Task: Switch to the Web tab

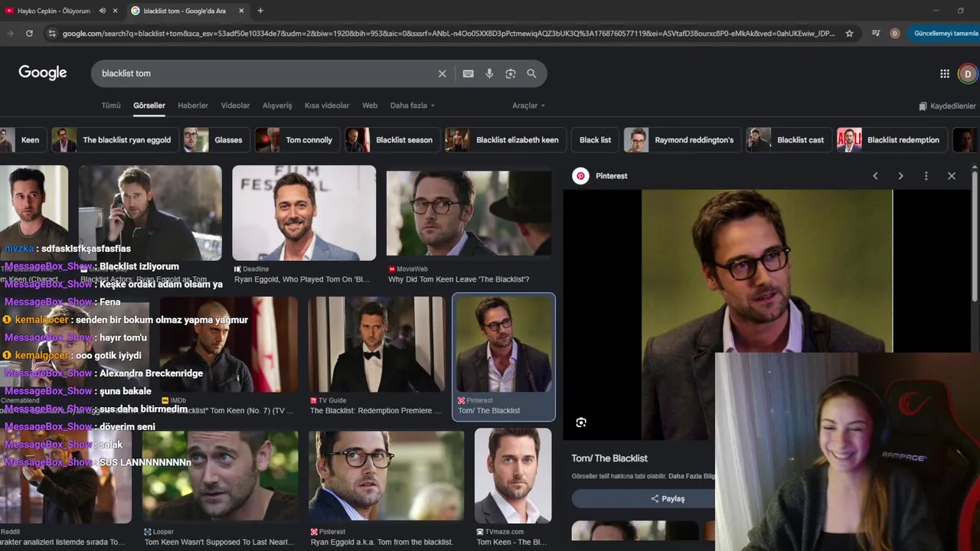Action: pos(370,106)
